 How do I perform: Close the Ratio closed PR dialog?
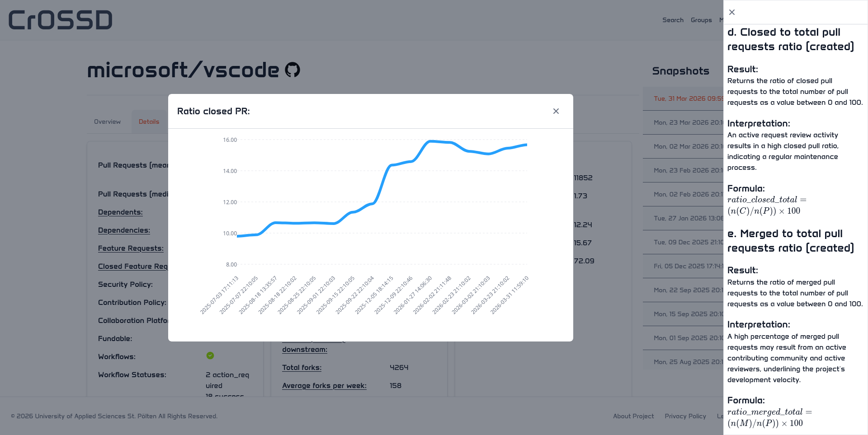(556, 111)
